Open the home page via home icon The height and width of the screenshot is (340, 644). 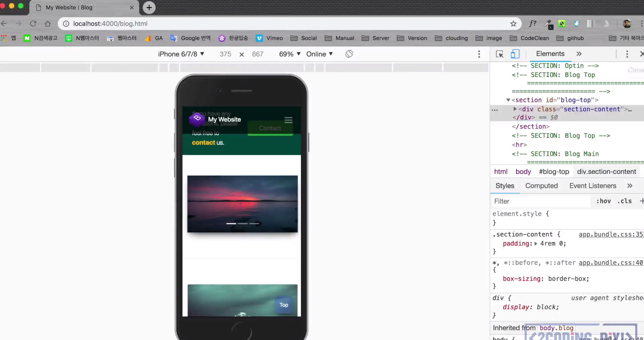(x=48, y=24)
